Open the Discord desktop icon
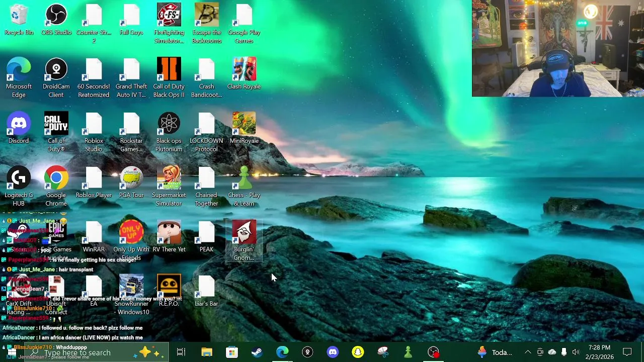This screenshot has height=362, width=644. 19,128
